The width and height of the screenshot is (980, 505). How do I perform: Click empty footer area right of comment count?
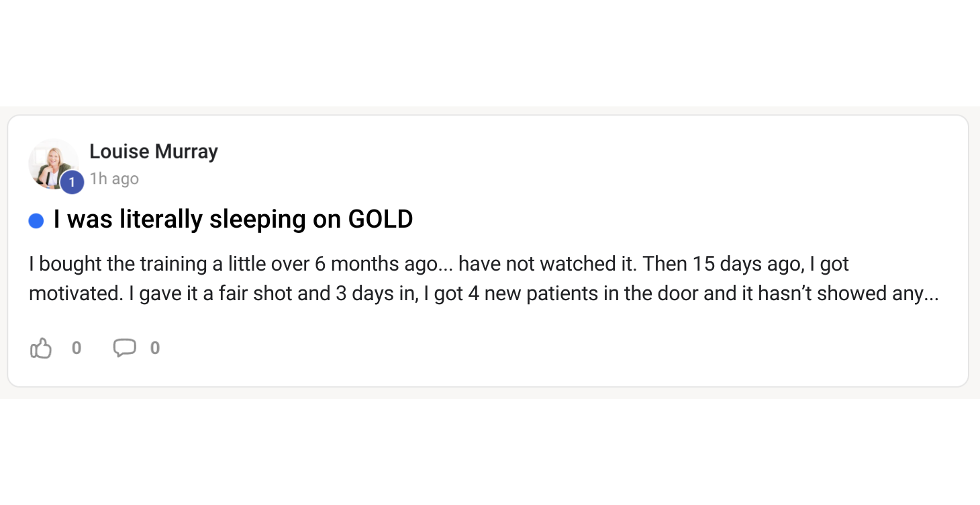(x=537, y=348)
